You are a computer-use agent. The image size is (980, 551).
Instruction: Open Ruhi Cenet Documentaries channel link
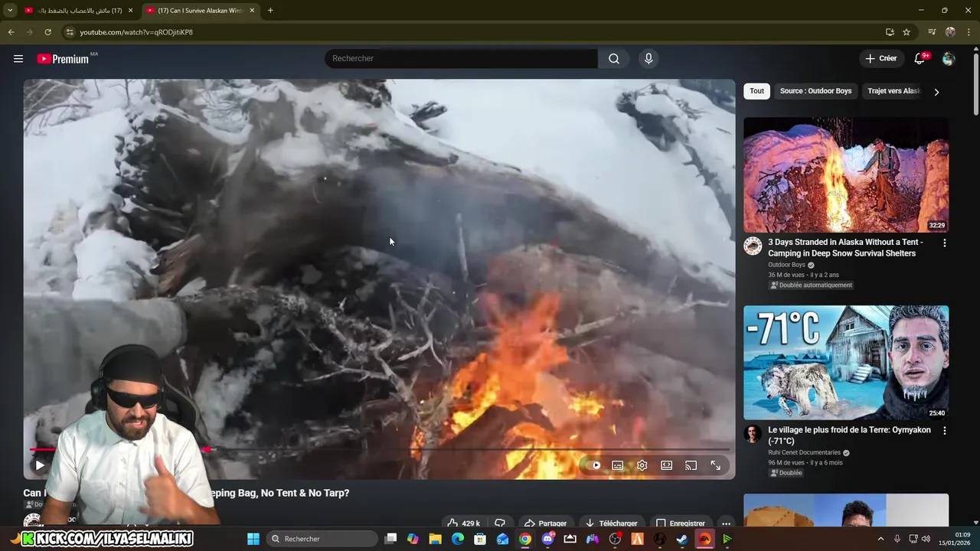[x=804, y=452]
